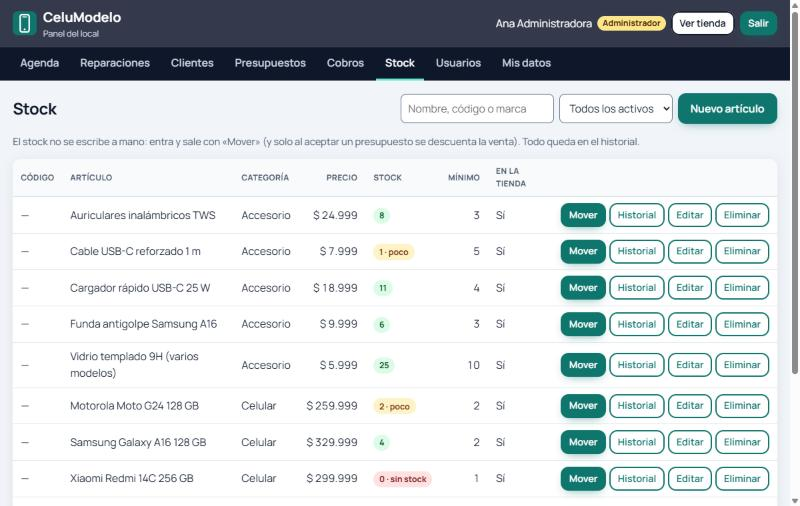Edit the Funda antigolpe Samsung A16

(690, 324)
